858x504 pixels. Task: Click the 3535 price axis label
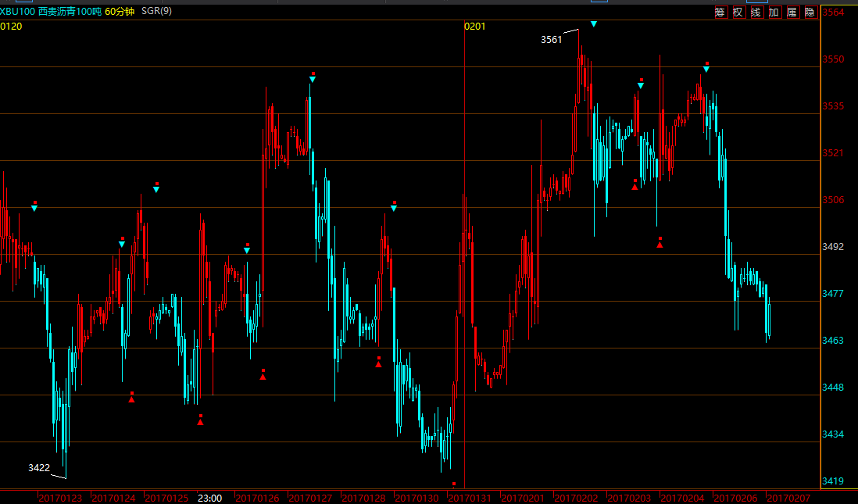point(833,106)
